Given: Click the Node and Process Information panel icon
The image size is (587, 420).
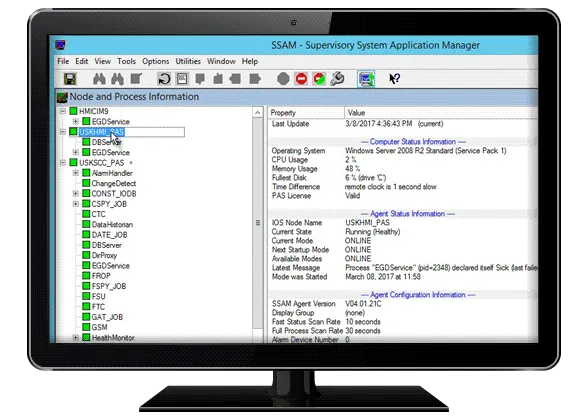Looking at the screenshot, I should pos(62,97).
